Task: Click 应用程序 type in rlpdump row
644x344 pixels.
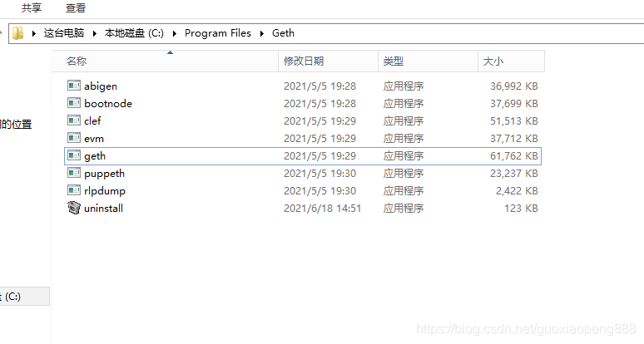Action: tap(404, 190)
